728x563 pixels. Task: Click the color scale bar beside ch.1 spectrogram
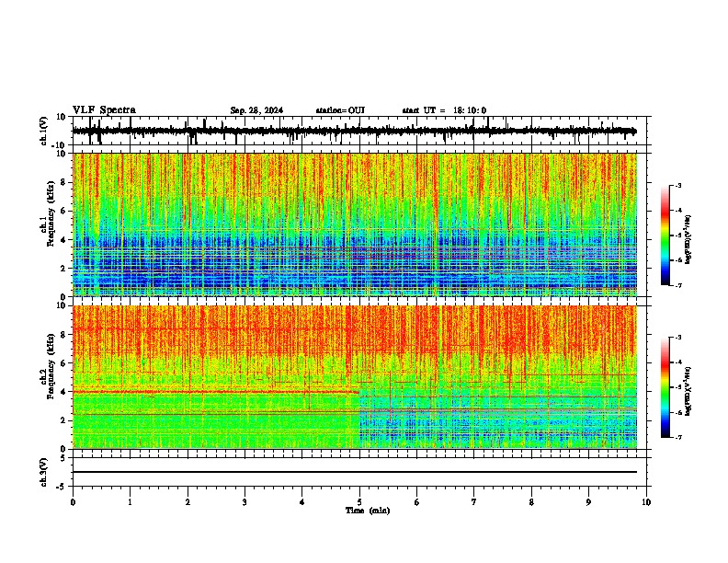point(665,236)
